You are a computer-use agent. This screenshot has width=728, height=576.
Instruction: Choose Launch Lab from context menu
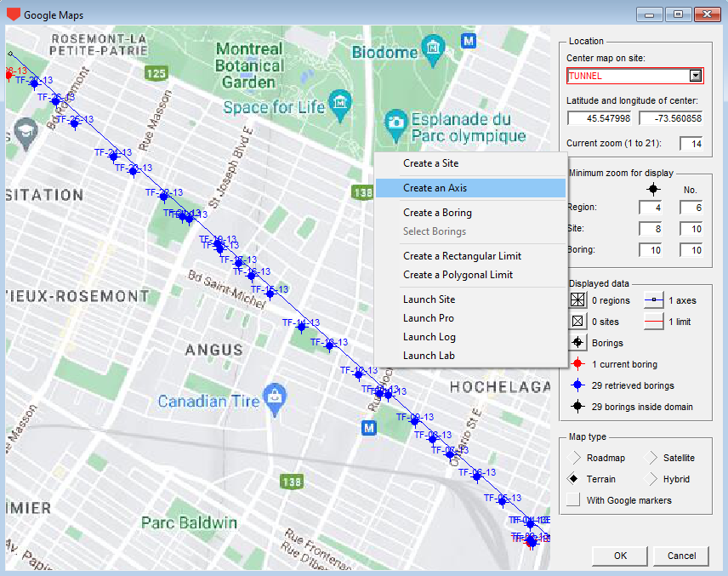coord(471,356)
